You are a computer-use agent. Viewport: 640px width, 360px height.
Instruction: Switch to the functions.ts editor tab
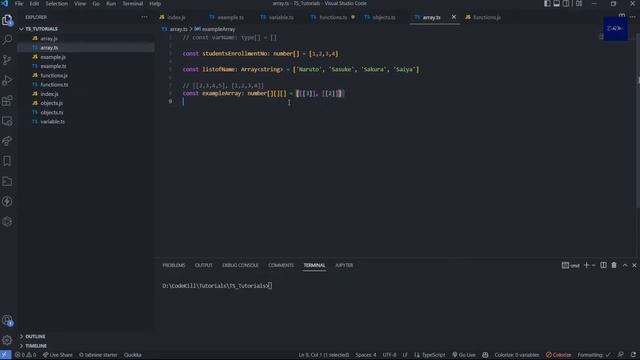click(332, 17)
